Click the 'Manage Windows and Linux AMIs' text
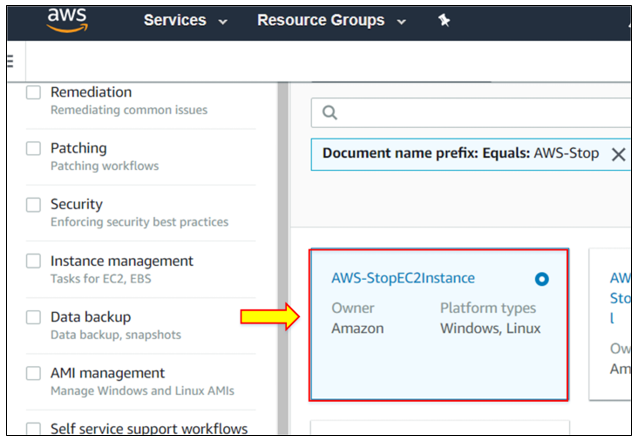Viewport: 637px width, 442px height. 143,391
